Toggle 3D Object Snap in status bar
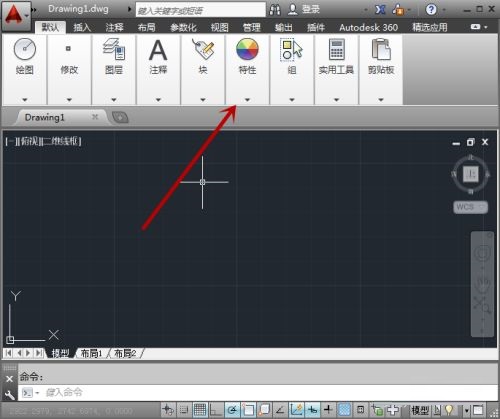Image resolution: width=500 pixels, height=419 pixels. point(264,410)
